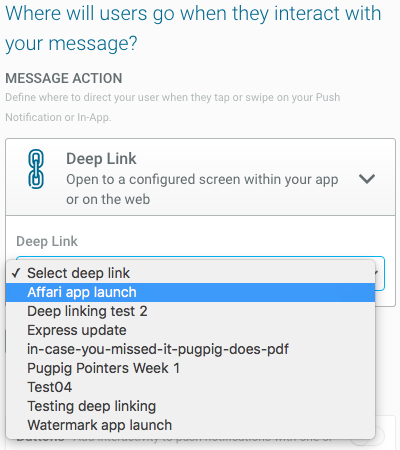Pick the 'Express update' deep link
400x450 pixels.
pos(190,330)
